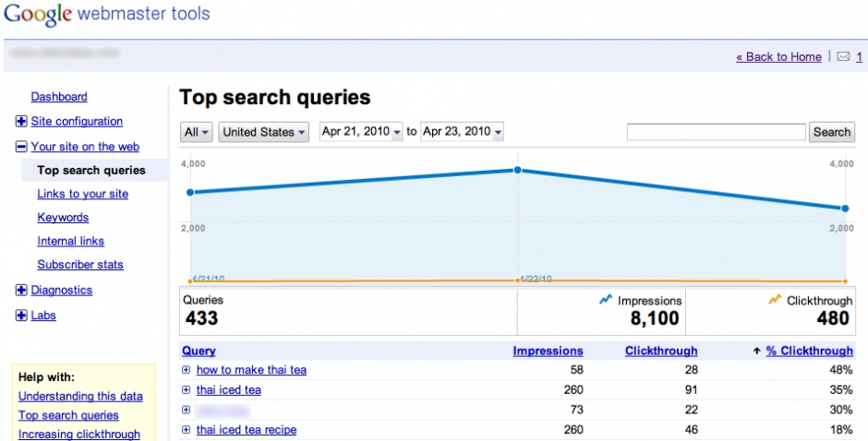Open the Dashboard link
The image size is (868, 441).
click(x=59, y=97)
